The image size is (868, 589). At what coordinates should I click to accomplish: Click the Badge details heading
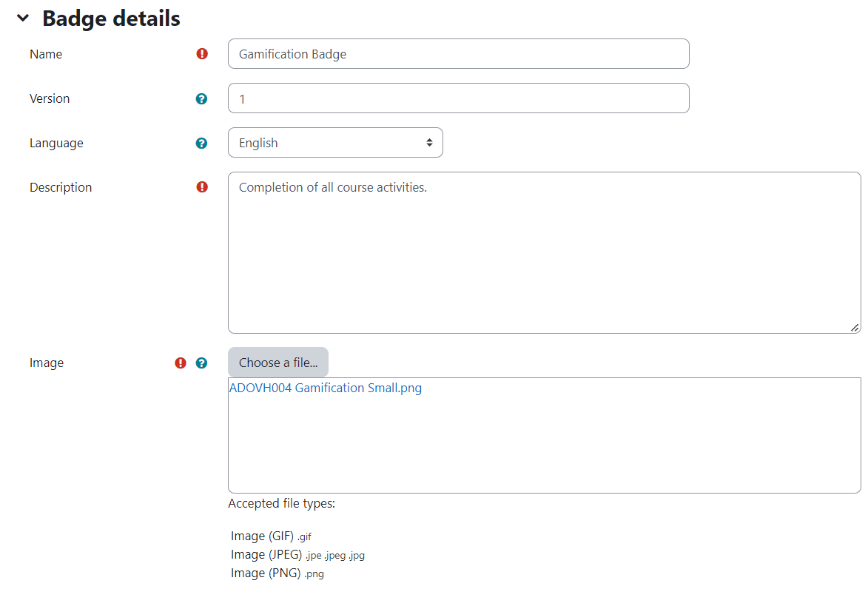click(111, 18)
